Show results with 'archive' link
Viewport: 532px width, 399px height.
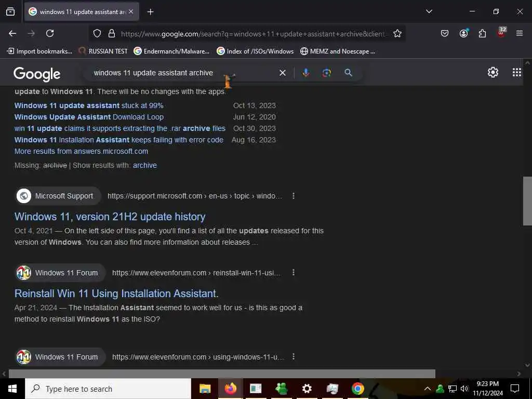coord(145,165)
